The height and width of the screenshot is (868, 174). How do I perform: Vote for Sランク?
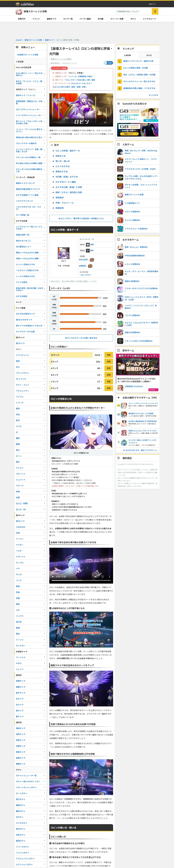tap(108, 362)
